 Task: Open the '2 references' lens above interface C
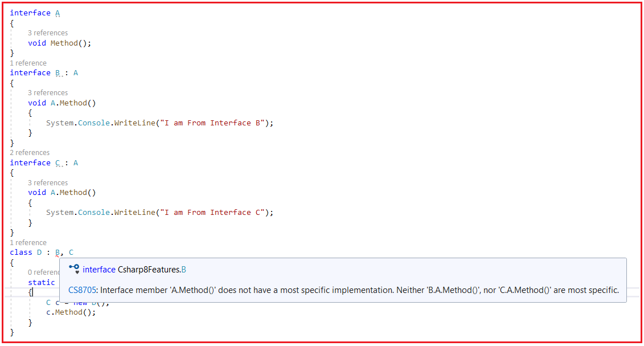30,152
